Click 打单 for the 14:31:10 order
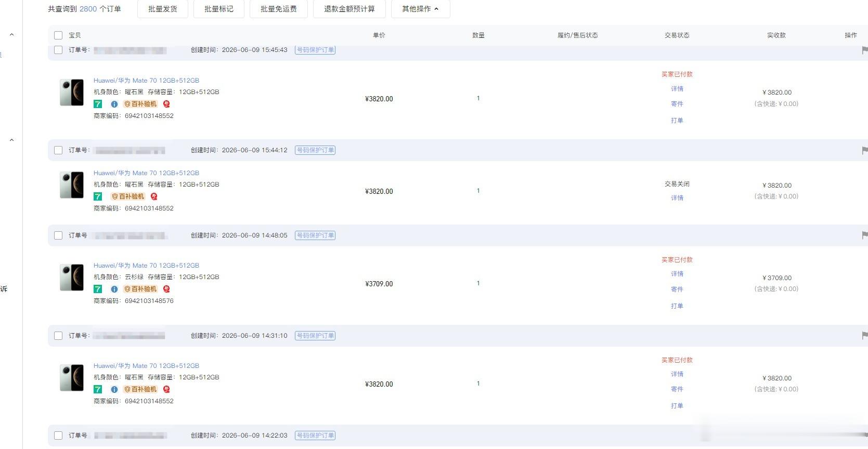 point(677,406)
